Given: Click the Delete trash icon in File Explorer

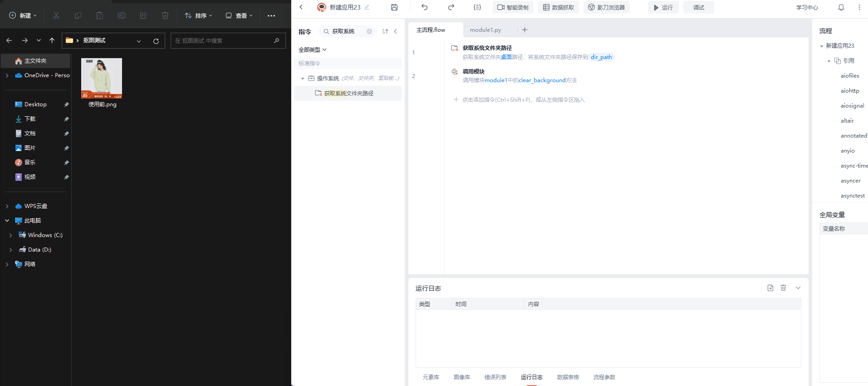Looking at the screenshot, I should (165, 15).
